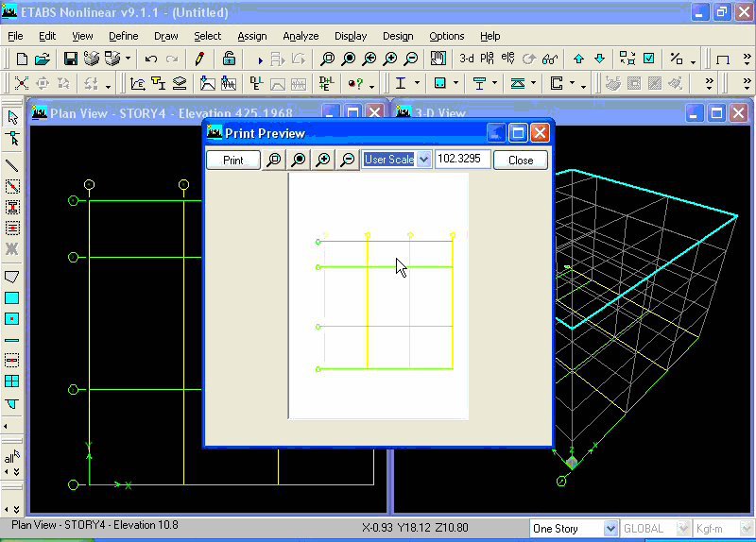Image resolution: width=756 pixels, height=542 pixels.
Task: Zoom in within Print Preview toolbar
Action: 323,160
